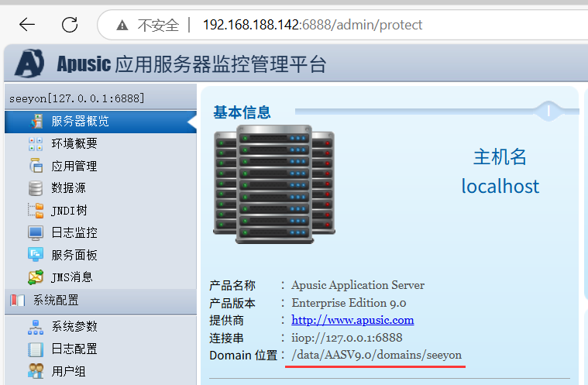
Task: Click the not-secure warning triangle icon
Action: 122,25
